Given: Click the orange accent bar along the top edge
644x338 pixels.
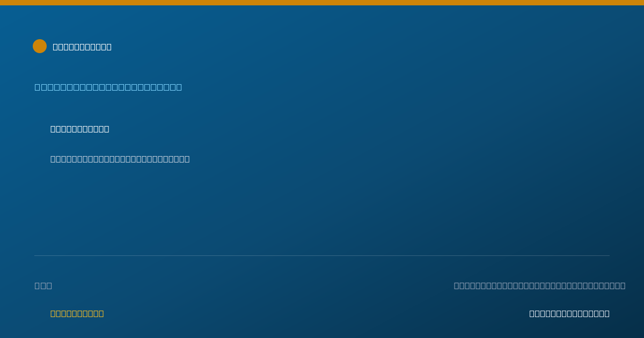Looking at the screenshot, I should tap(322, 3).
